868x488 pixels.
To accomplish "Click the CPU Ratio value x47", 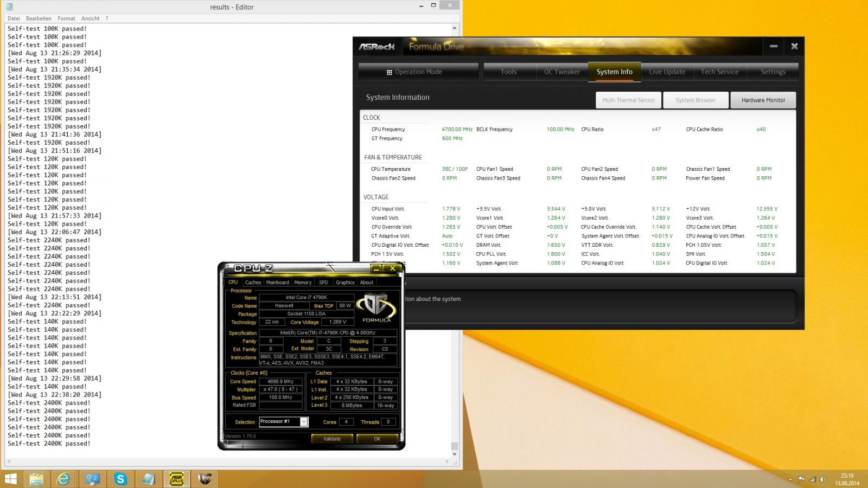I will click(656, 129).
